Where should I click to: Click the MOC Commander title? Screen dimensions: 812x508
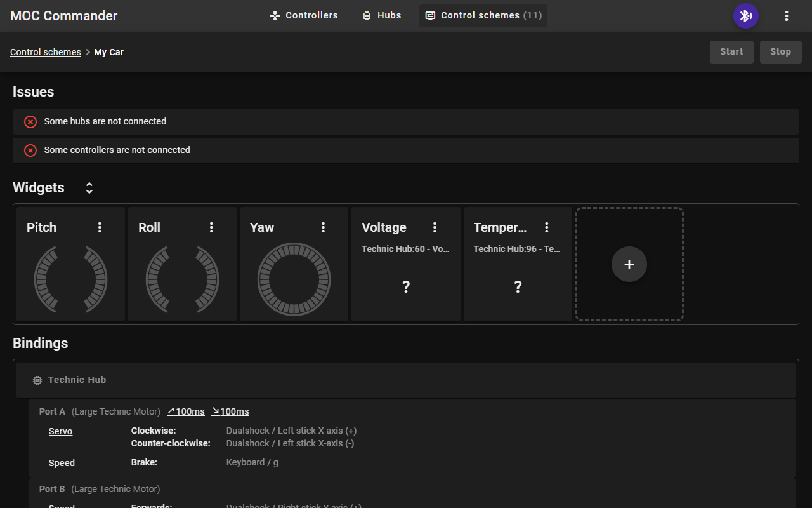(x=64, y=16)
